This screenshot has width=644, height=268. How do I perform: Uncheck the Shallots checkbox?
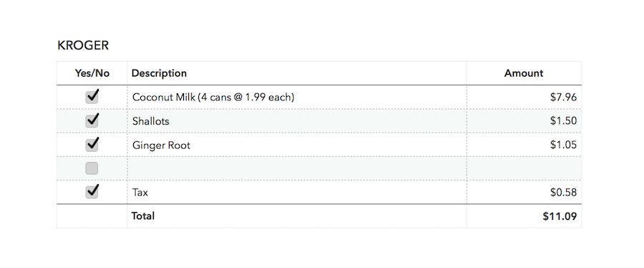[92, 121]
